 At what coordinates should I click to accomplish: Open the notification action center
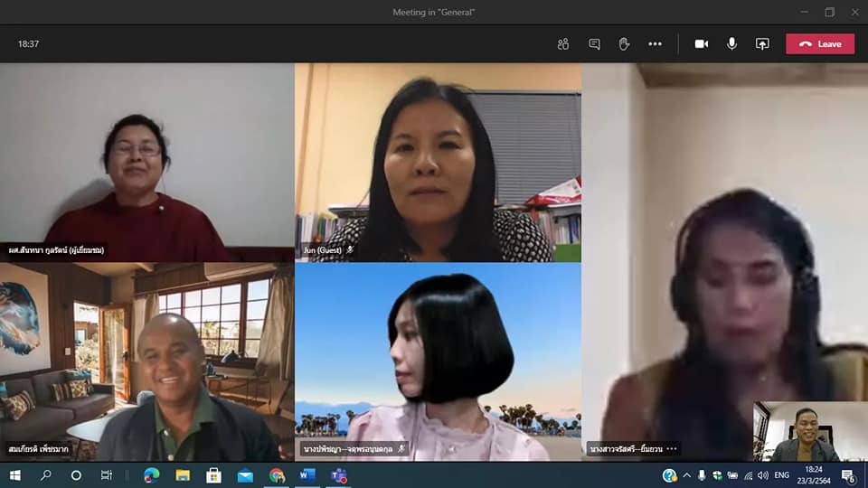tap(848, 475)
